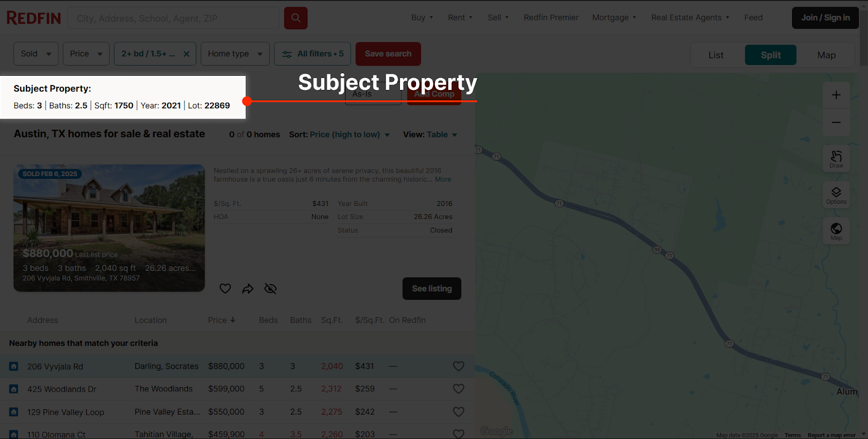Screen dimensions: 868x439
Task: Expand the Sold status dropdown
Action: [x=36, y=54]
